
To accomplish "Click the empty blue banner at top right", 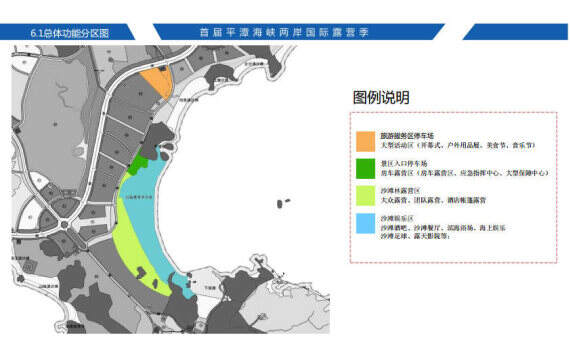I will coord(515,32).
